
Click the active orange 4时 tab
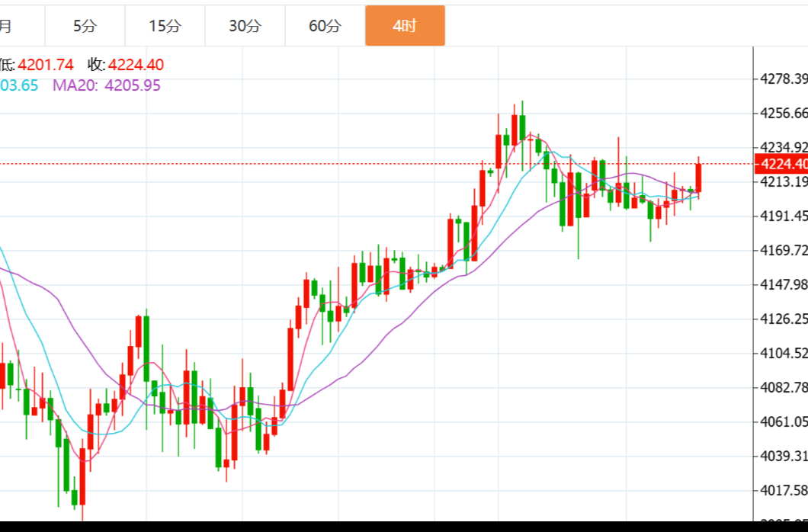coord(405,26)
